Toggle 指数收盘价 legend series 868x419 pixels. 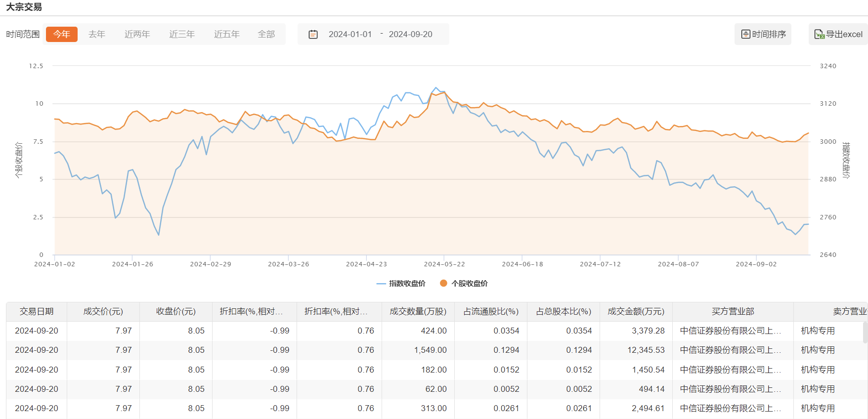(401, 284)
